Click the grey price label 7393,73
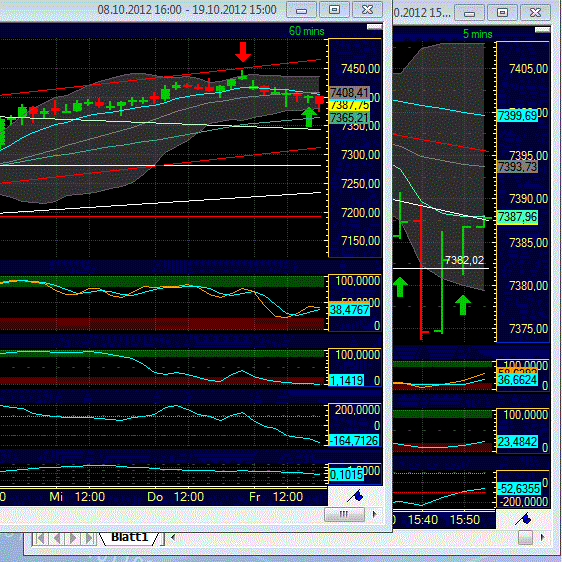This screenshot has width=562, height=562. [x=517, y=167]
